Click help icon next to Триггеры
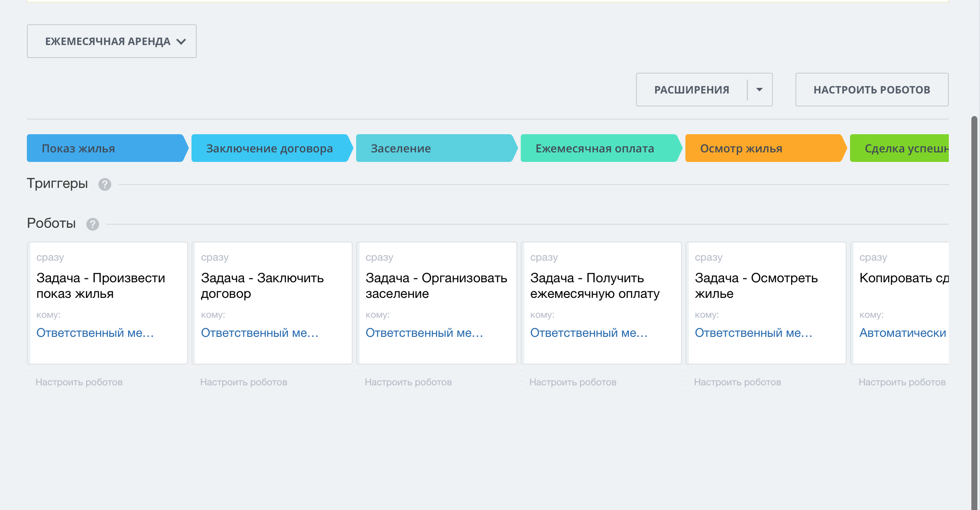The width and height of the screenshot is (980, 510). tap(104, 184)
